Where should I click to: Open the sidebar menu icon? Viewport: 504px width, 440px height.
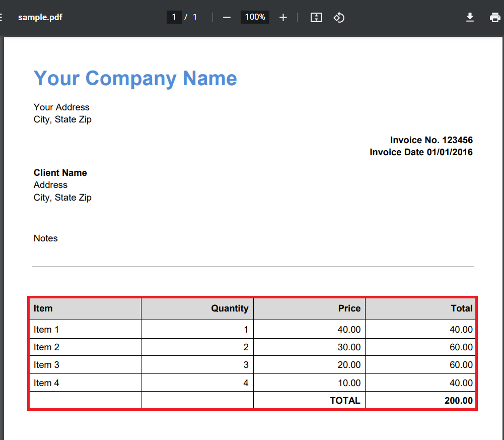(x=1, y=17)
